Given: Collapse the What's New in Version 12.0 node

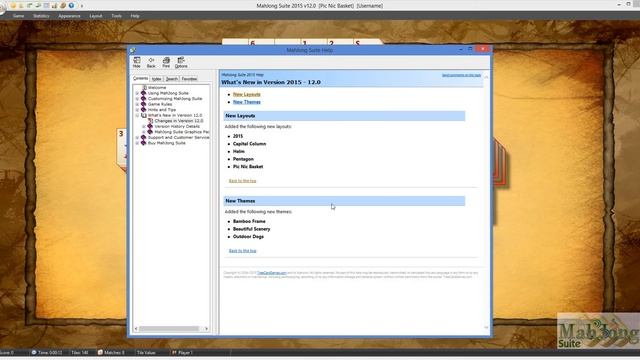Looking at the screenshot, I should click(x=137, y=116).
